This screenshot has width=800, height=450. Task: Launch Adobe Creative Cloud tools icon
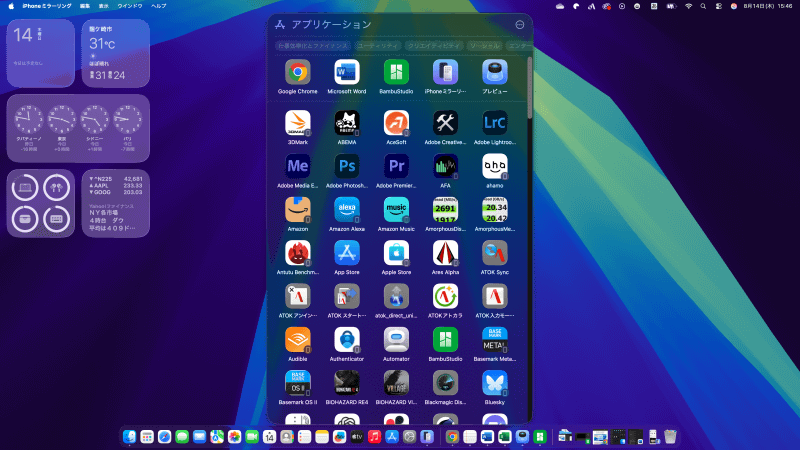click(445, 123)
